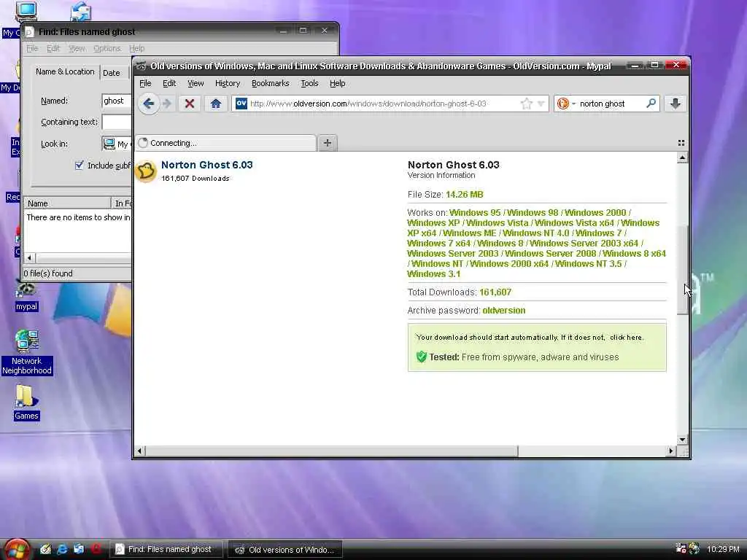Click the page scroll down arrow
Screen dimensions: 747x560
point(682,440)
